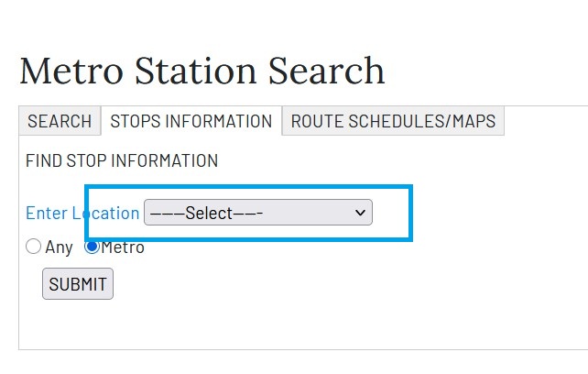
Task: Select the Any radio button
Action: pyautogui.click(x=34, y=247)
